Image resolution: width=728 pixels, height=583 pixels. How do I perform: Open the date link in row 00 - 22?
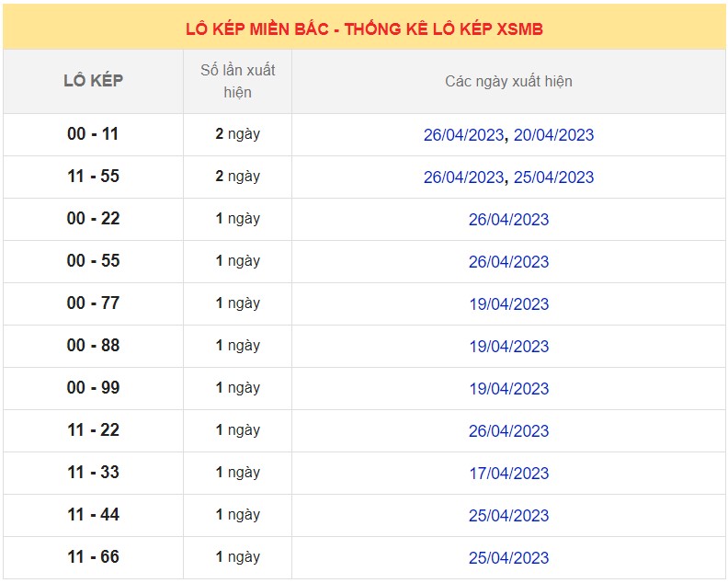click(508, 219)
